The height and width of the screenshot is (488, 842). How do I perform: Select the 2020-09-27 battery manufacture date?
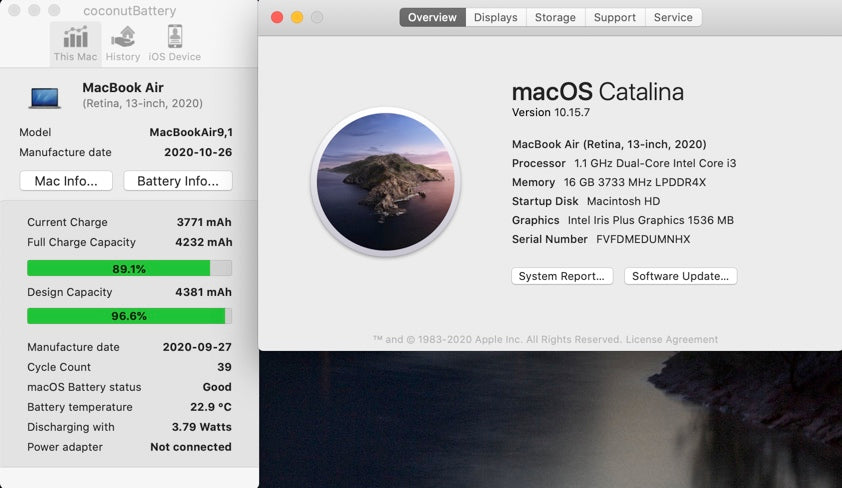coord(197,347)
